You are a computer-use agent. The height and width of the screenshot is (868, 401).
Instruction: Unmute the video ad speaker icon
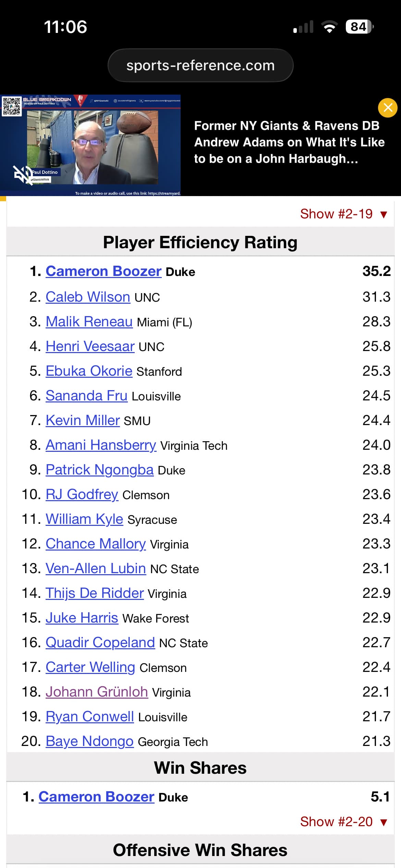23,175
